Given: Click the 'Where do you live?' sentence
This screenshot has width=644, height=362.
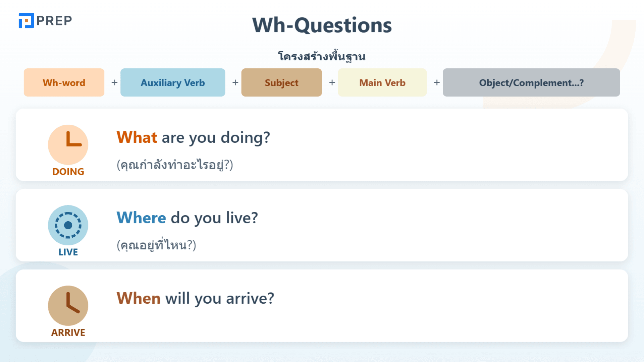Looking at the screenshot, I should [x=187, y=218].
